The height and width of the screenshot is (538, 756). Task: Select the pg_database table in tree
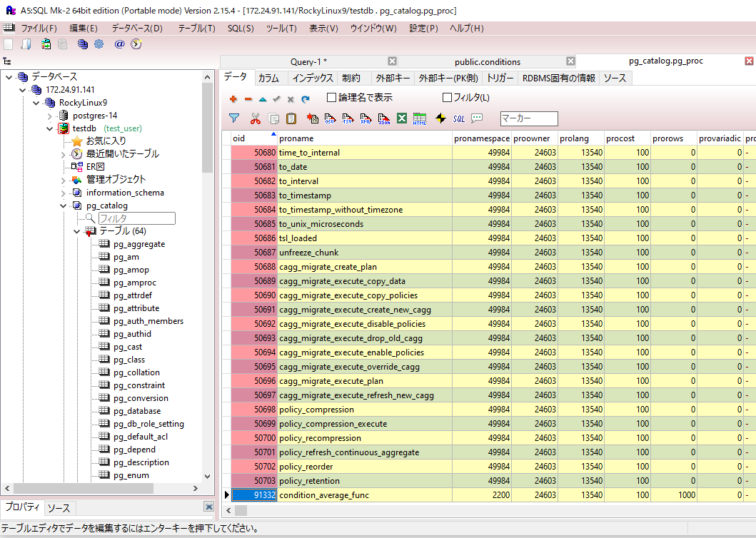pos(137,411)
